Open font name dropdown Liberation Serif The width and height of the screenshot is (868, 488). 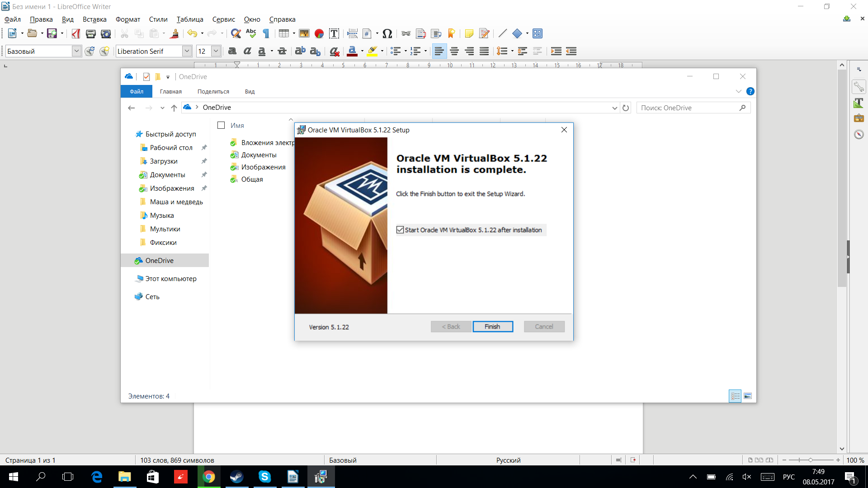[187, 51]
